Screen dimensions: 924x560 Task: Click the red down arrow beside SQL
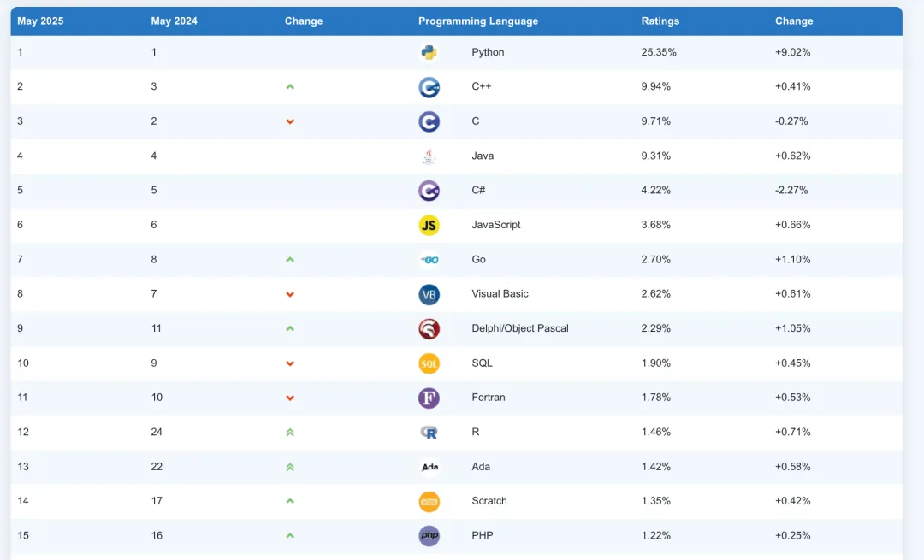[290, 363]
